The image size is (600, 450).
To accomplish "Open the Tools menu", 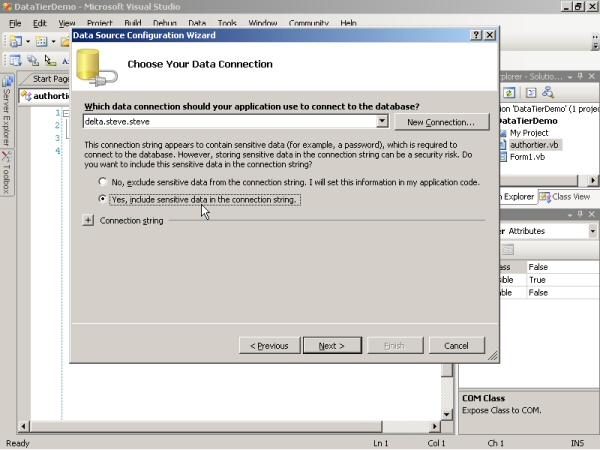I will click(x=227, y=23).
